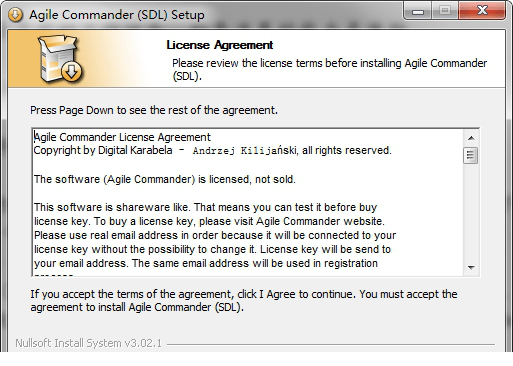513x366 pixels.
Task: Click the 'Nullsoft Install System v3.02.1' label
Action: pyautogui.click(x=88, y=343)
